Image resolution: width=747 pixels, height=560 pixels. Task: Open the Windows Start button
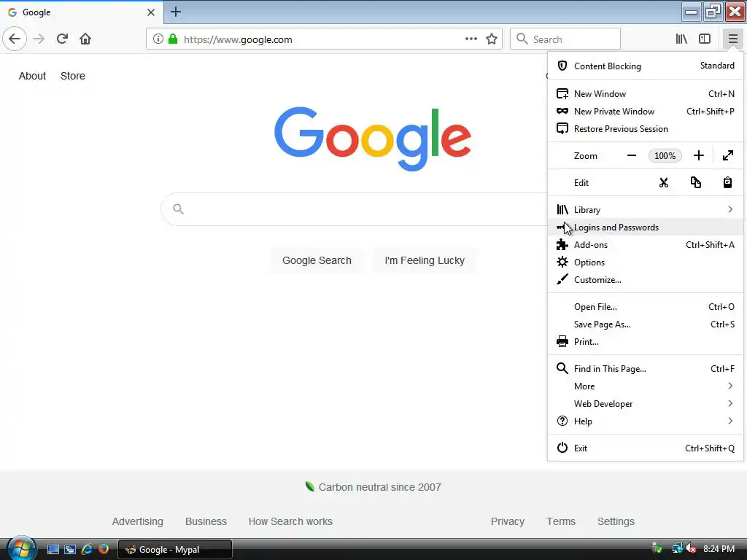pos(20,548)
